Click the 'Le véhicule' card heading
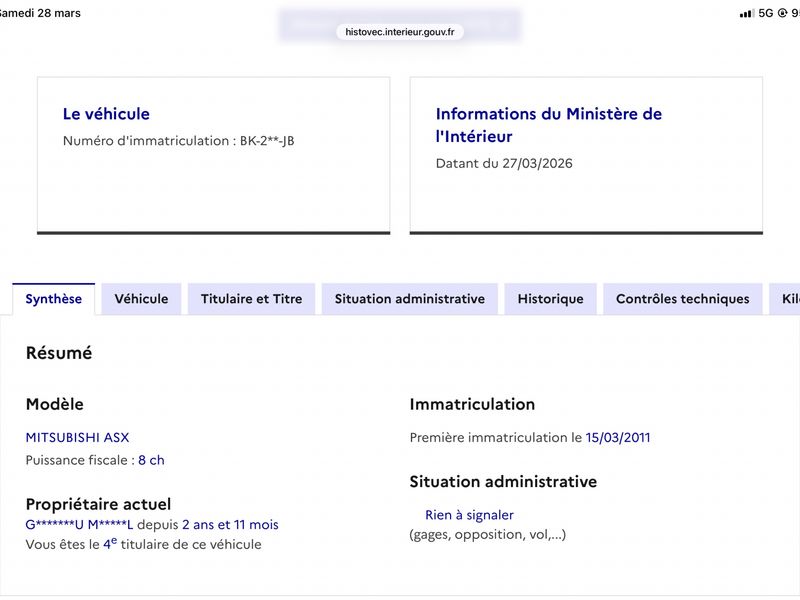 (x=106, y=114)
